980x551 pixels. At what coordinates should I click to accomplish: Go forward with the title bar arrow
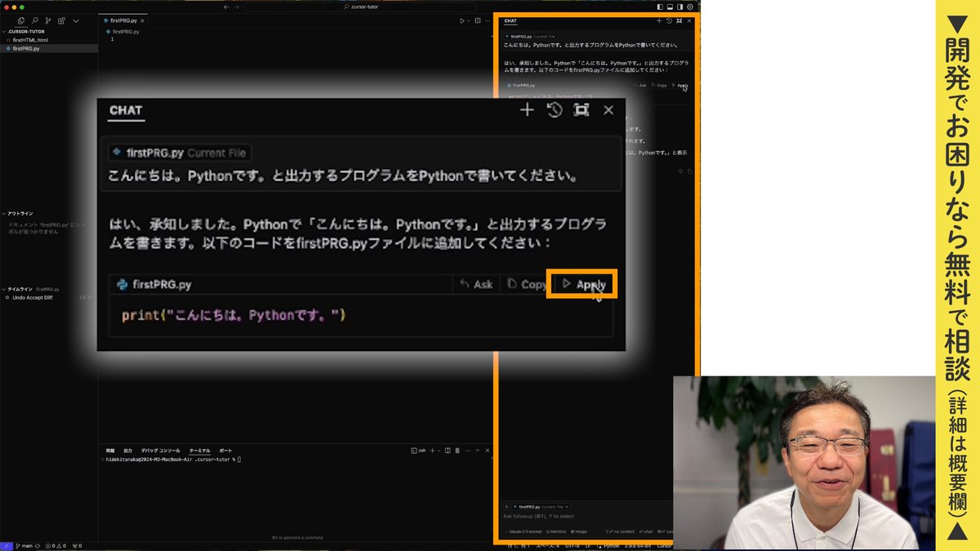point(237,7)
